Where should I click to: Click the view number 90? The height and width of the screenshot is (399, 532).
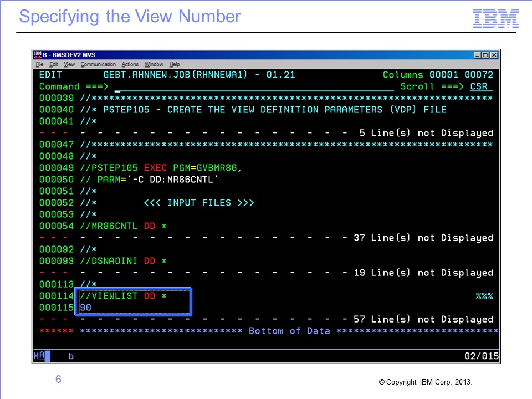(x=85, y=308)
